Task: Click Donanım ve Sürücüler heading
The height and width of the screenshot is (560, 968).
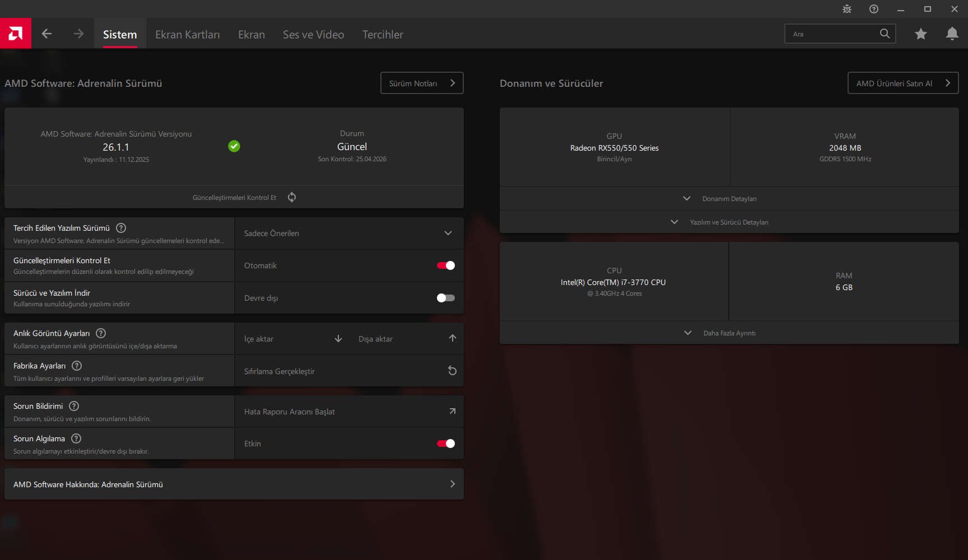Action: 551,83
